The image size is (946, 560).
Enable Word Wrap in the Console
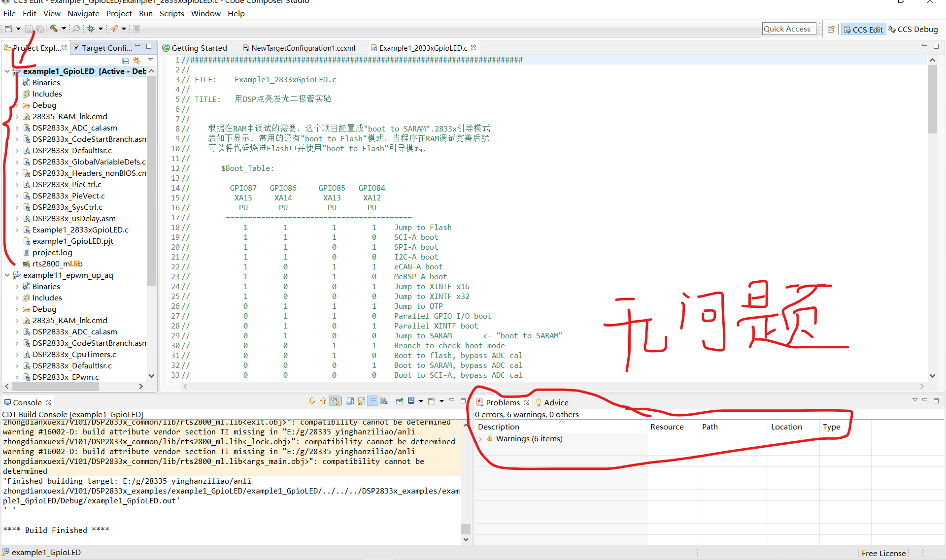click(373, 401)
